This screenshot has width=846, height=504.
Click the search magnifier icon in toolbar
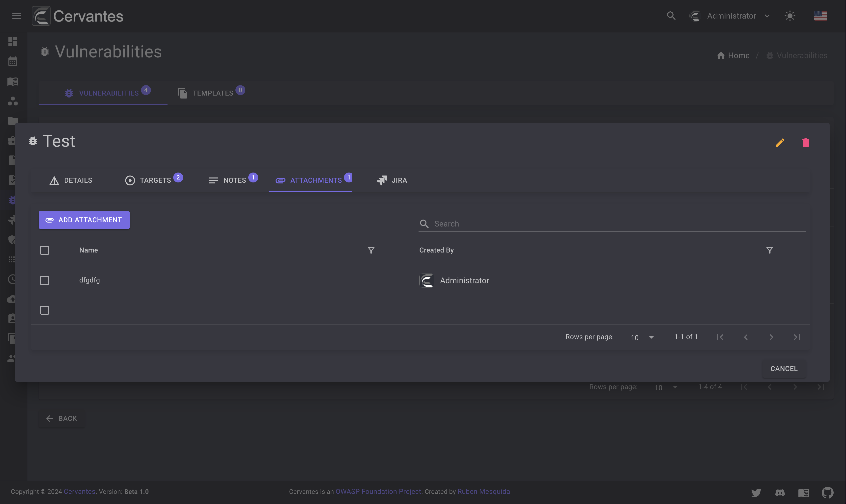tap(671, 16)
